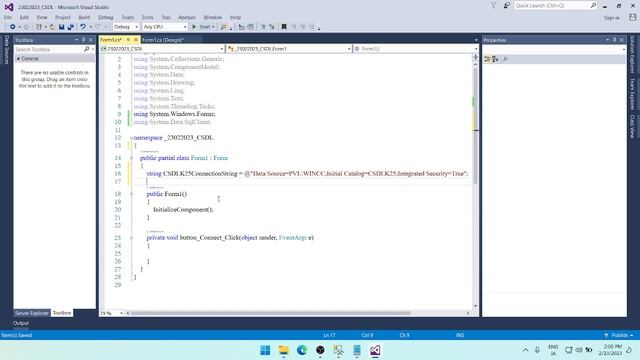Open the Windows Start menu
This screenshot has width=640, height=360.
[x=265, y=350]
